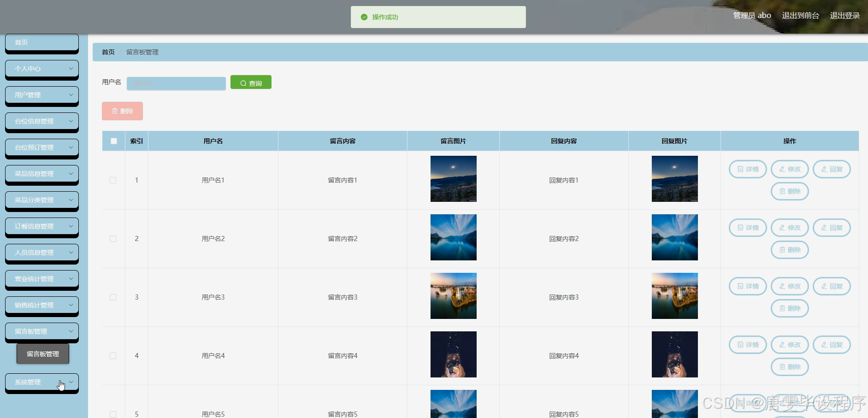Delete the 用户名3 message row
Viewport: 868px width, 418px height.
coord(790,308)
